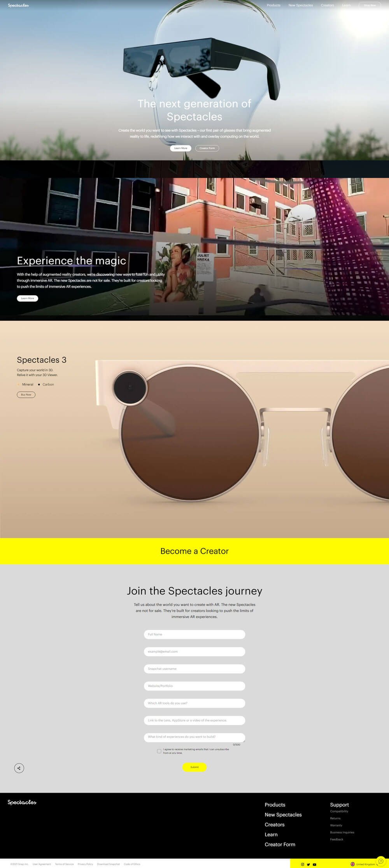Viewport: 389px width, 868px height.
Task: Click the Spectacles logo in the header
Action: pyautogui.click(x=18, y=5)
